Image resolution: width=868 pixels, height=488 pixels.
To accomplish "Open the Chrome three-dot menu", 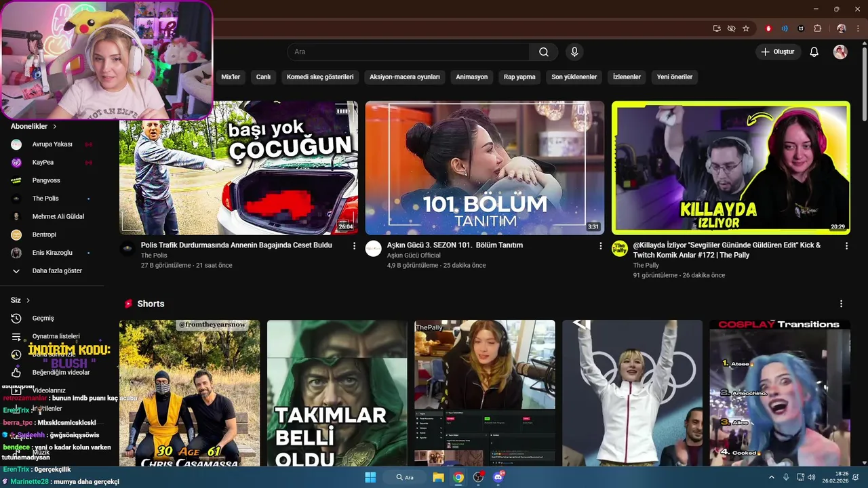I will 858,28.
